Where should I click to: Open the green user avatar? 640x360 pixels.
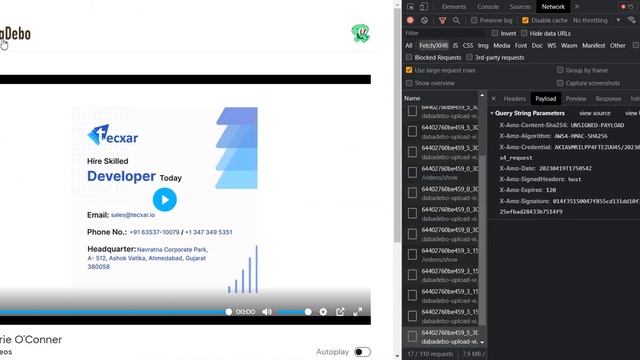360,33
